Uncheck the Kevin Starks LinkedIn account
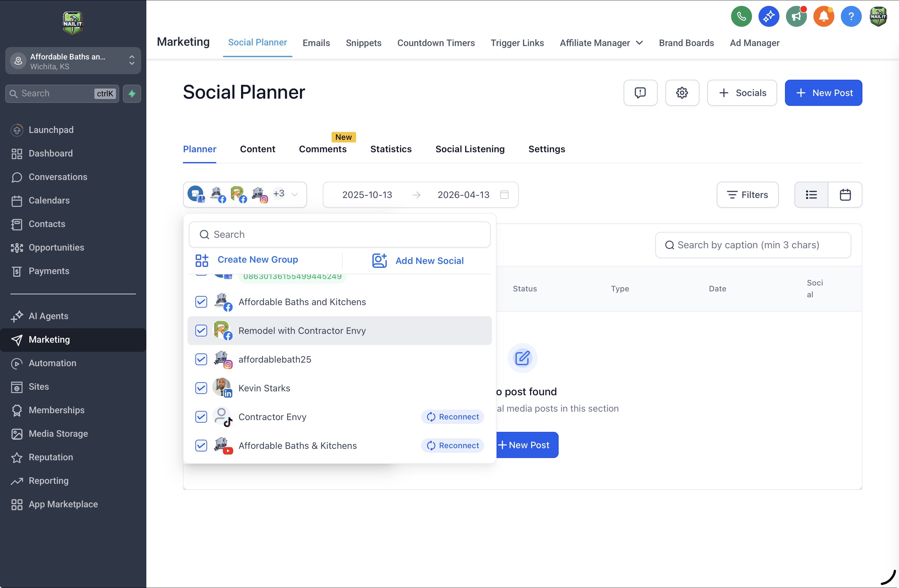 (x=201, y=388)
